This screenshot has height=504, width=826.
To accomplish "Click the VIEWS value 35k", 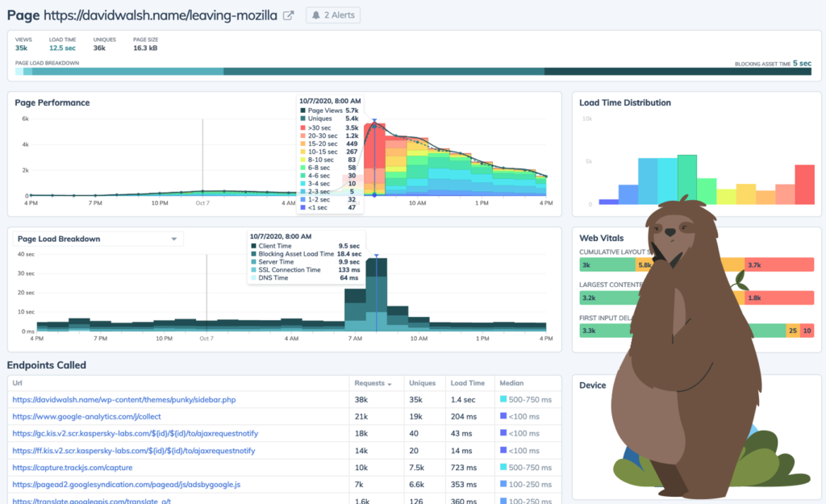I will (x=21, y=48).
